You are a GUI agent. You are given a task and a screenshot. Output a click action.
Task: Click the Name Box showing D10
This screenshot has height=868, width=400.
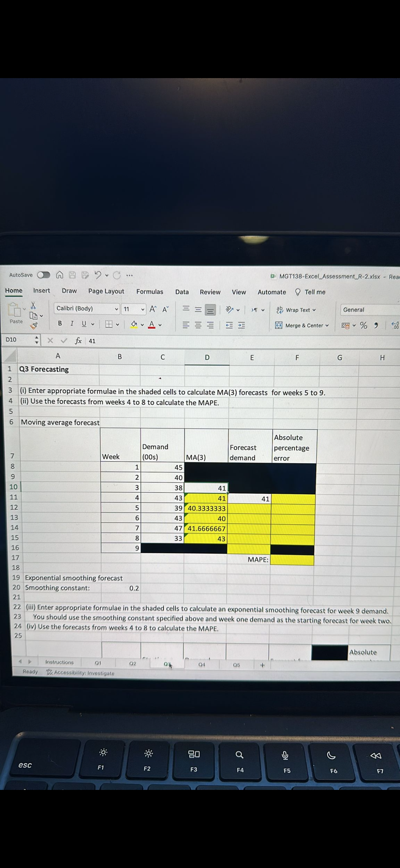pyautogui.click(x=20, y=340)
